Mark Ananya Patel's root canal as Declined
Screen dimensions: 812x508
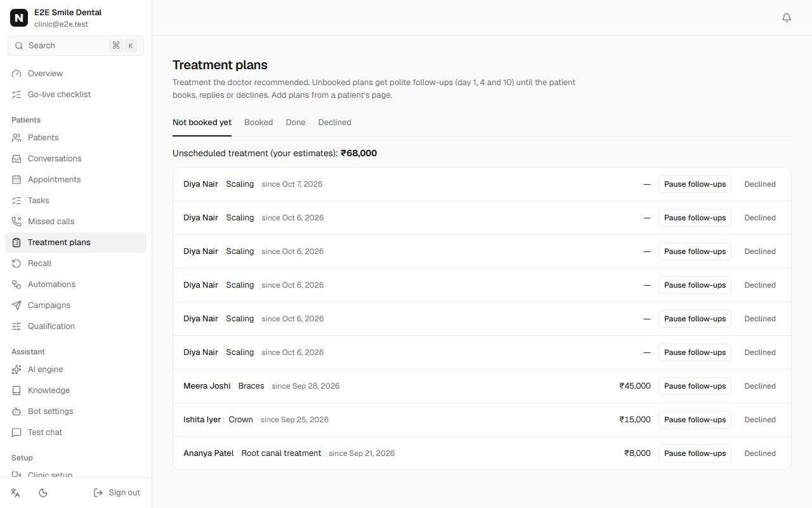pos(760,453)
